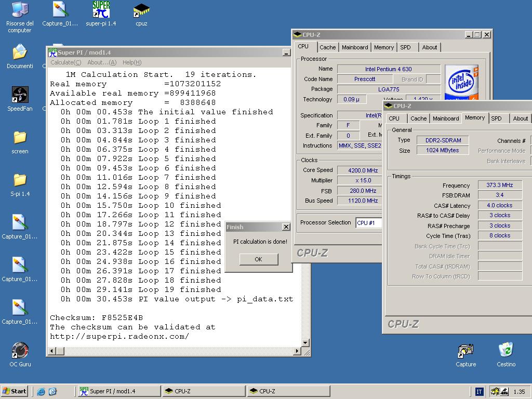Launch Internet Explorer from quick launch
This screenshot has width=532, height=399.
[x=41, y=391]
